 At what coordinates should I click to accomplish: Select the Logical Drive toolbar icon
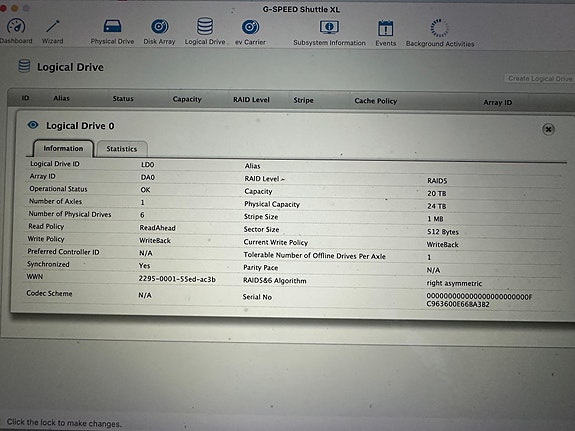[205, 32]
